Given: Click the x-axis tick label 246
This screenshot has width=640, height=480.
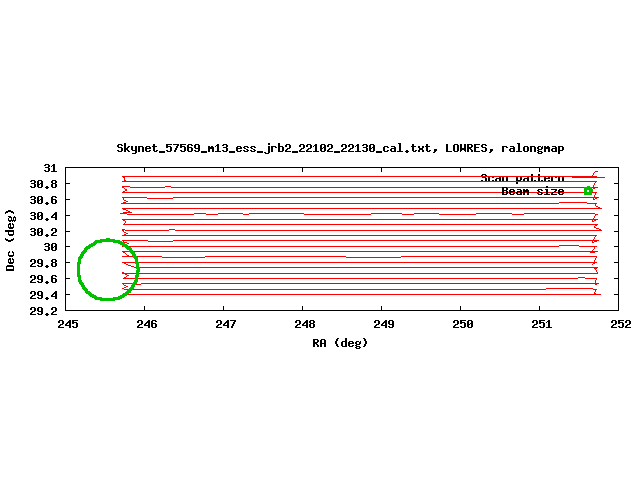Looking at the screenshot, I should tap(147, 324).
